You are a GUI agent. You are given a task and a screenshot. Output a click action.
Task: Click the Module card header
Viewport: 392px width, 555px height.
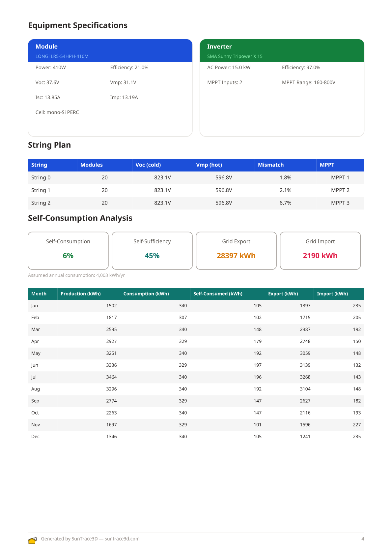pos(110,50)
